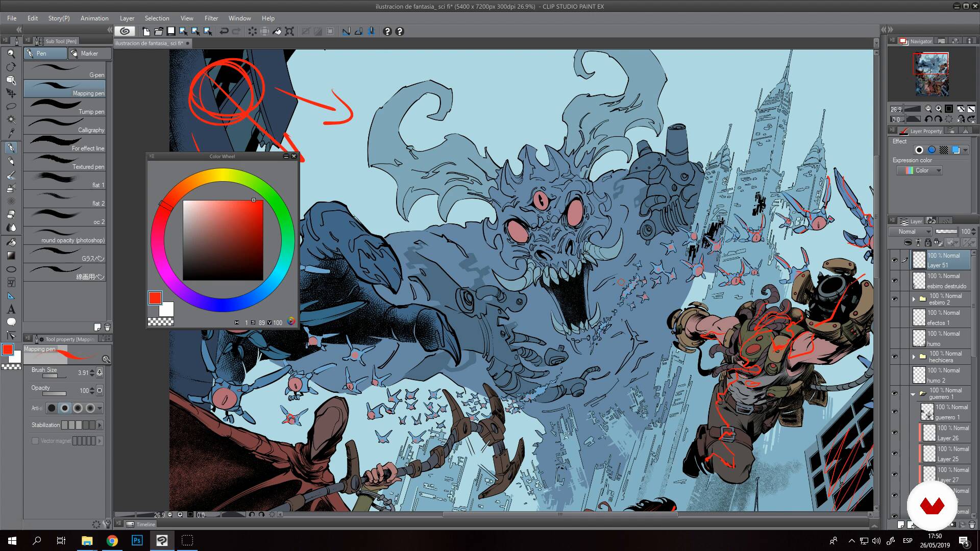Open Timeline panel label
This screenshot has height=551, width=980.
[145, 524]
